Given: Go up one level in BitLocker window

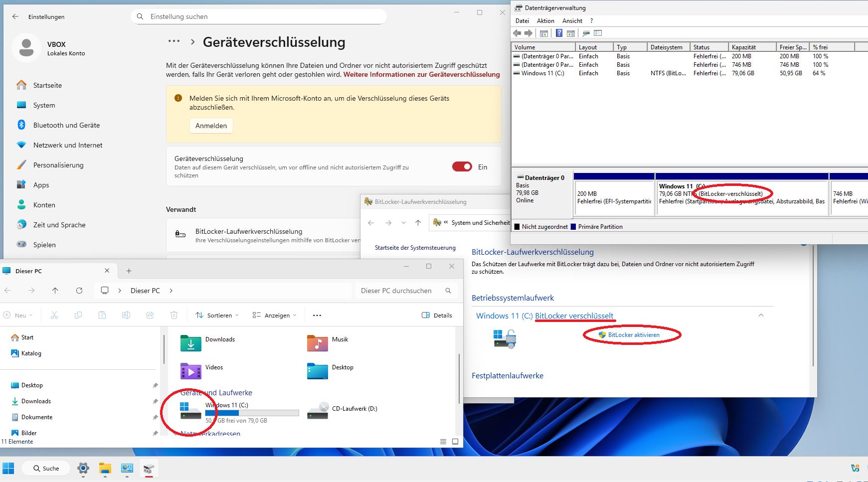Looking at the screenshot, I should coord(418,223).
